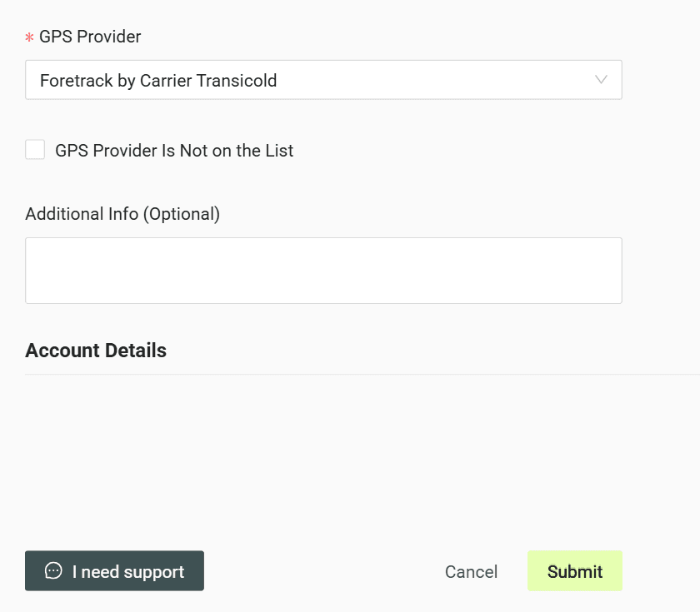Focus the Additional Info text area
700x612 pixels.
click(x=323, y=271)
